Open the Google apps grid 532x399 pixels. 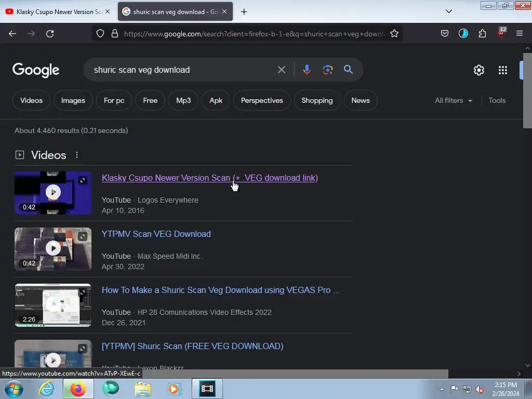(x=503, y=70)
